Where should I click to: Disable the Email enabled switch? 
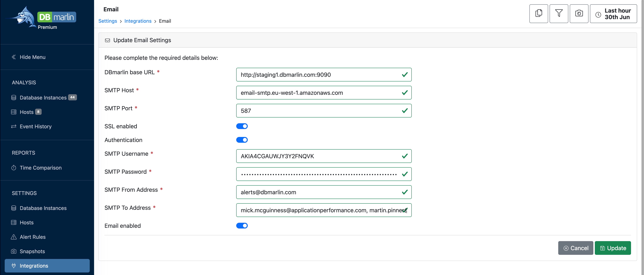click(242, 226)
